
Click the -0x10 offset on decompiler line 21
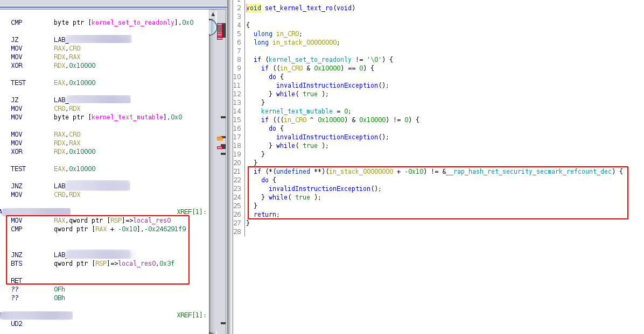(x=414, y=172)
